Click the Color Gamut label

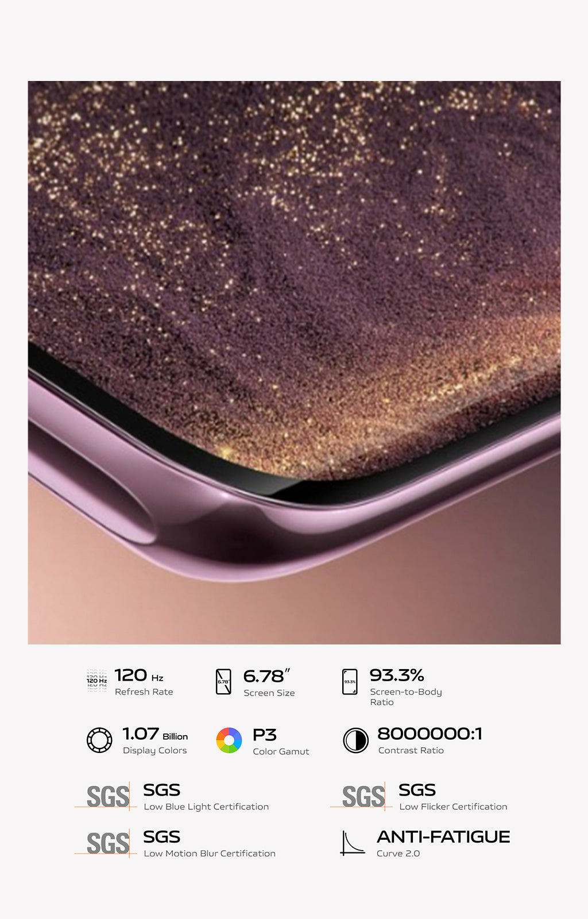281,751
